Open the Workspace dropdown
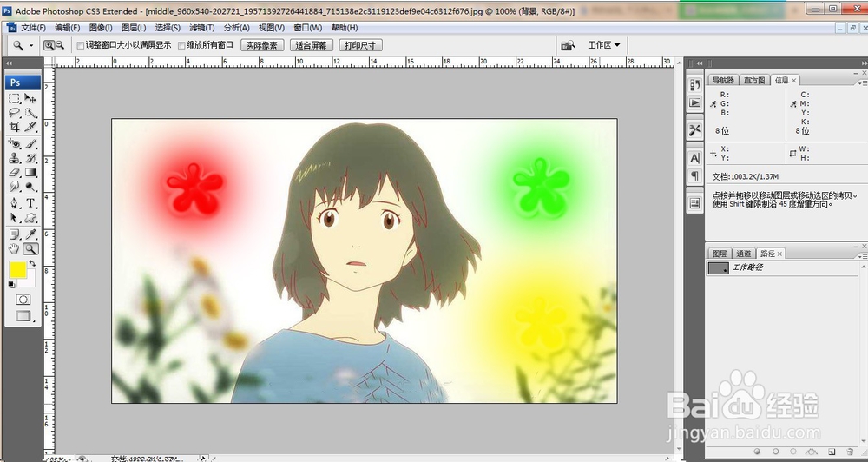Image resolution: width=868 pixels, height=462 pixels. click(x=603, y=45)
